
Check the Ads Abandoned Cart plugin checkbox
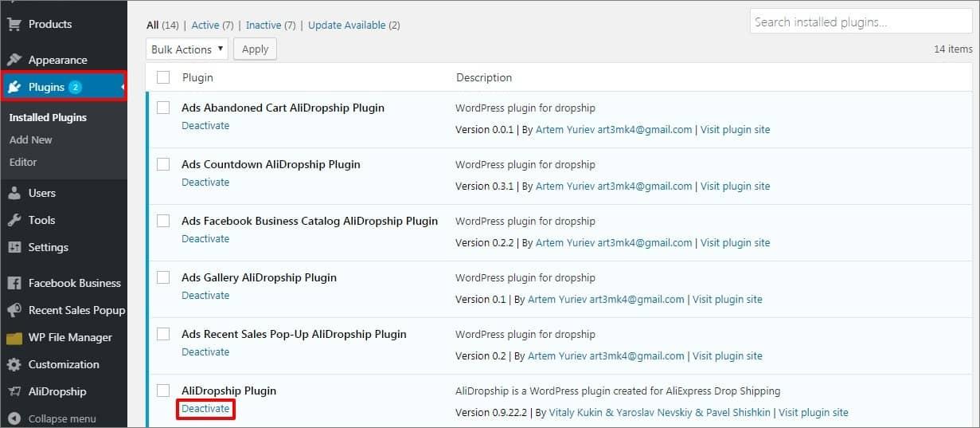point(163,108)
